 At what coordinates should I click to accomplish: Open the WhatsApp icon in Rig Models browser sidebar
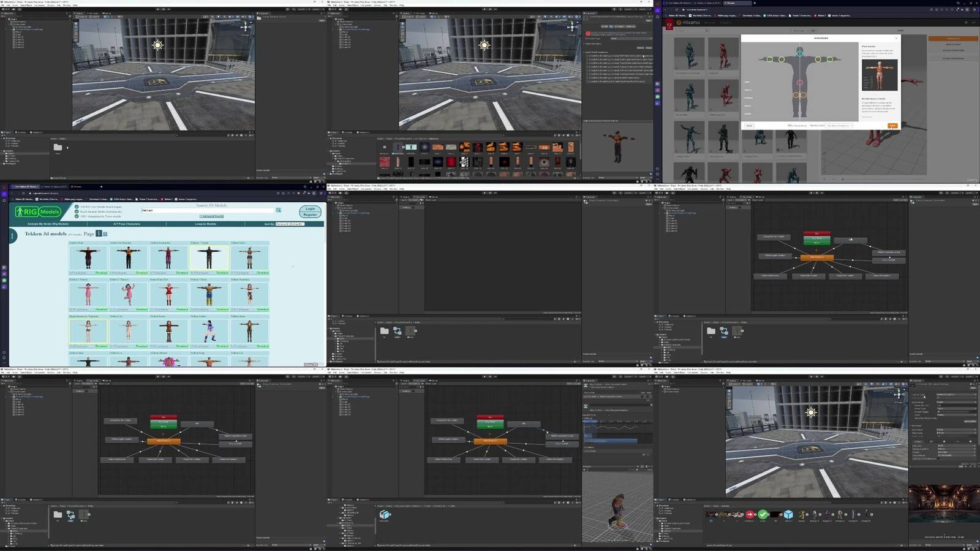point(4,280)
